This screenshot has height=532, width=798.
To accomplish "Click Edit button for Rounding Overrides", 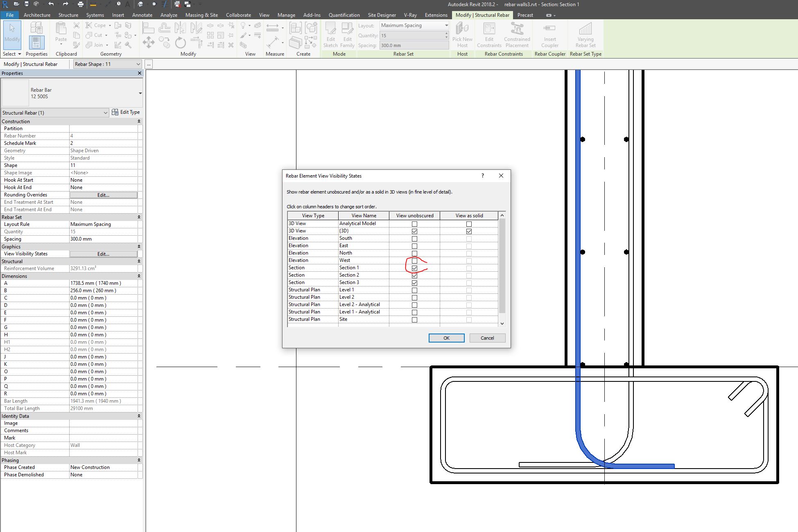I will (x=103, y=195).
